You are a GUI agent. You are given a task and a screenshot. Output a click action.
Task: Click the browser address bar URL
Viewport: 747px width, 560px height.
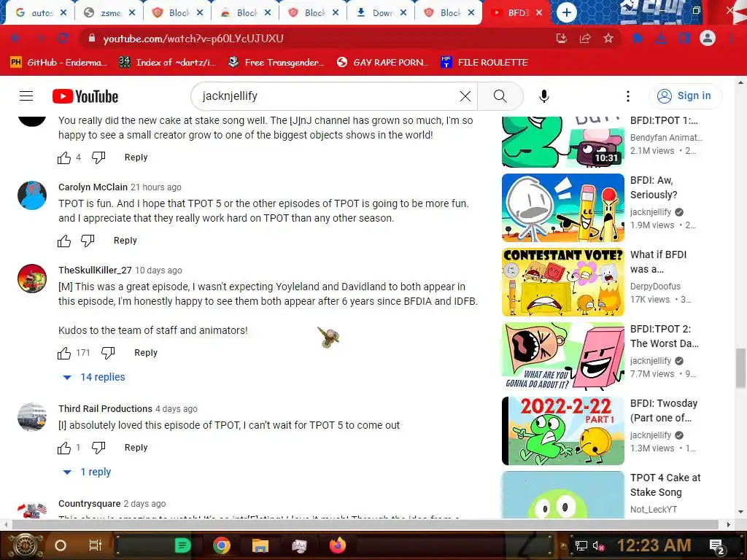pyautogui.click(x=193, y=39)
